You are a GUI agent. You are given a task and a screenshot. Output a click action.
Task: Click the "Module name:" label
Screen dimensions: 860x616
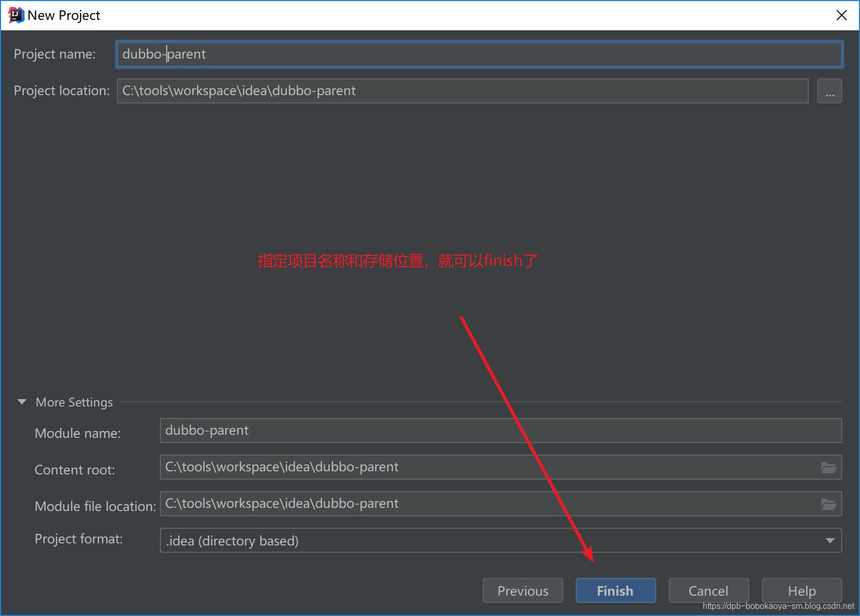[x=78, y=433]
